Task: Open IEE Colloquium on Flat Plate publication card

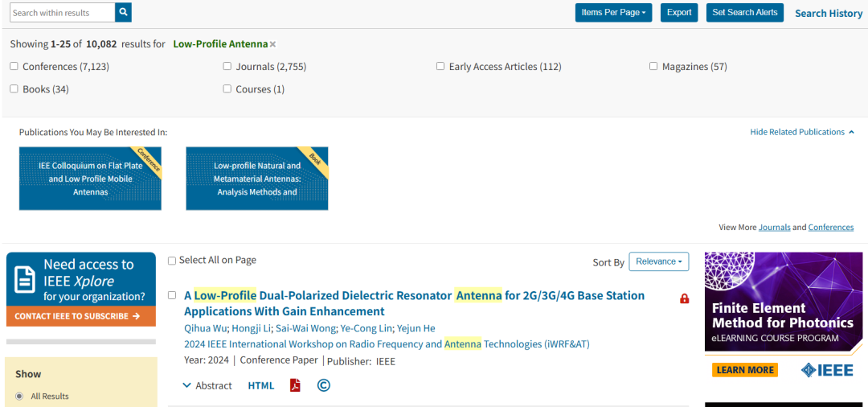Action: [x=90, y=179]
